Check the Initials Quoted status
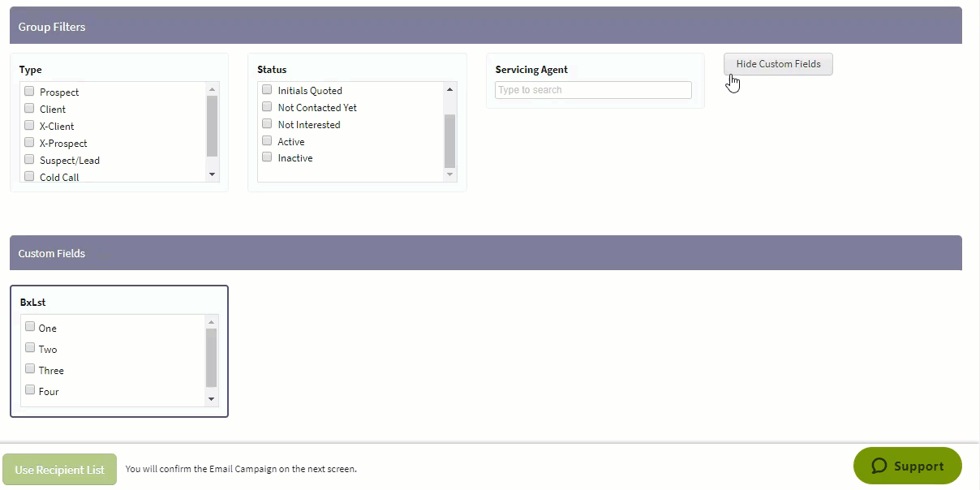Viewport: 980px width, 490px height. pyautogui.click(x=267, y=90)
